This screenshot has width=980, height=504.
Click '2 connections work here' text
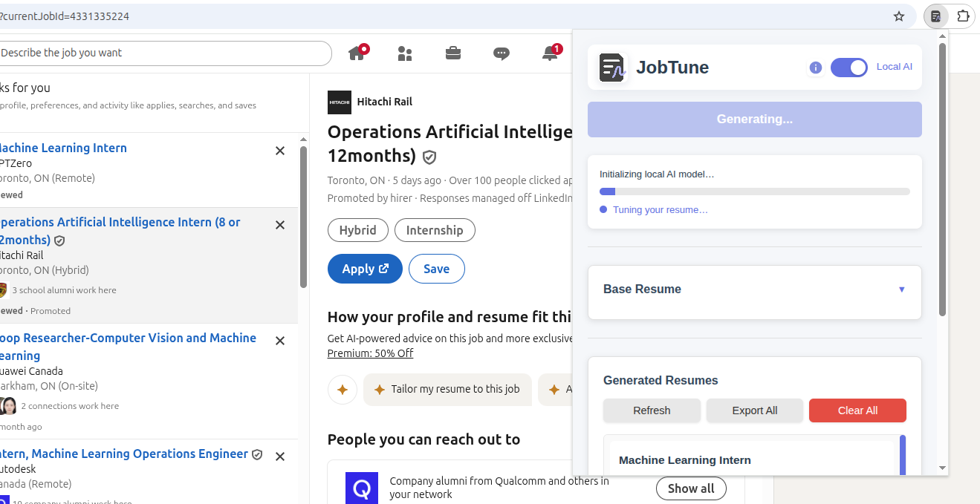[x=70, y=406]
